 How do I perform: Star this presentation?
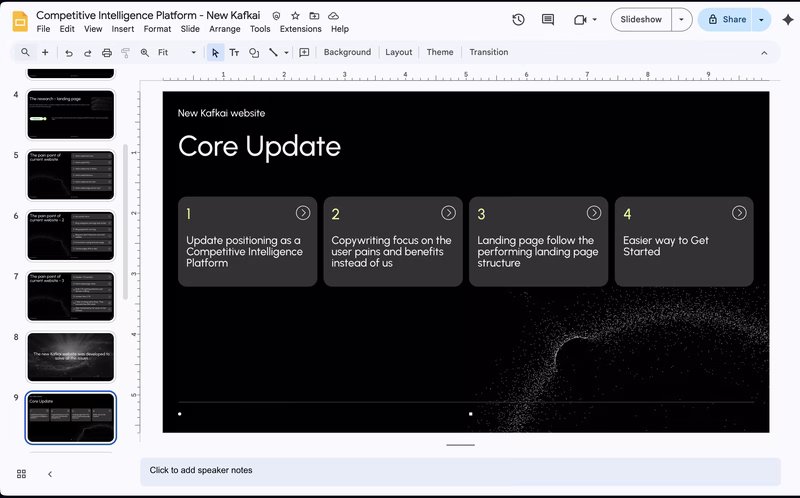coord(295,16)
